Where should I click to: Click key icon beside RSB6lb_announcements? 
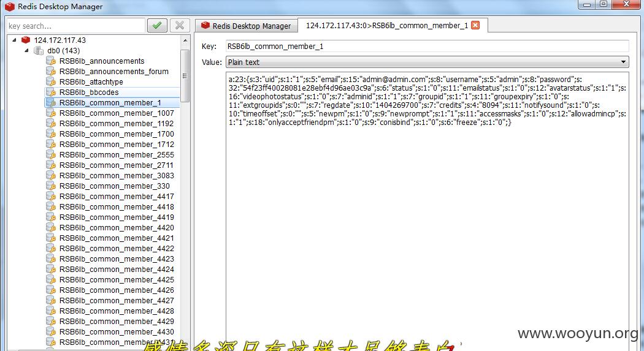point(51,61)
